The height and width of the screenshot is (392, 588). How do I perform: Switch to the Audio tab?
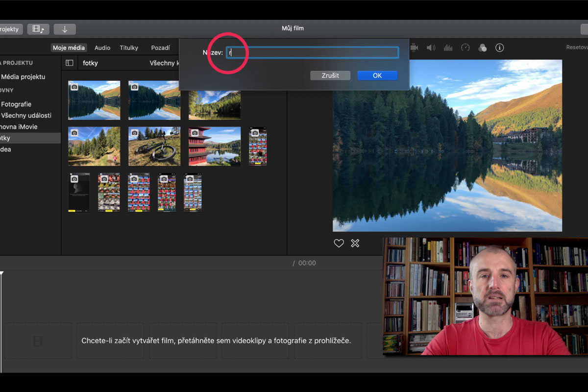[x=102, y=48]
